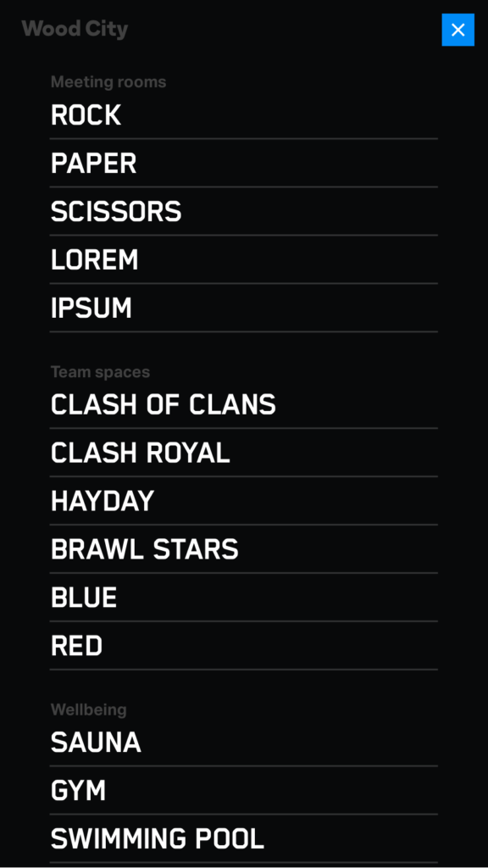Click the Team spaces section heading

(100, 372)
